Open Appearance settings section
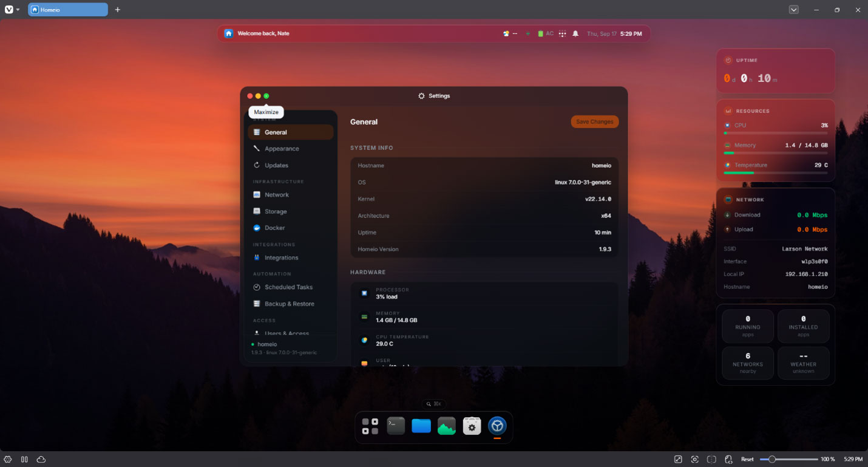This screenshot has height=467, width=868. tap(291, 149)
